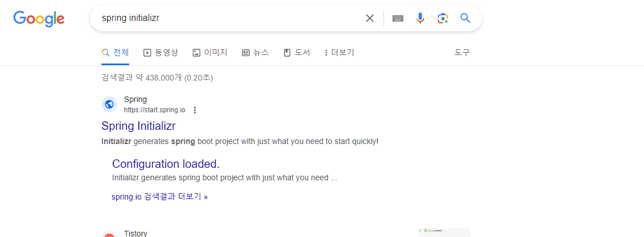Open the 도구 search tools
Image resolution: width=644 pixels, height=237 pixels.
click(462, 53)
